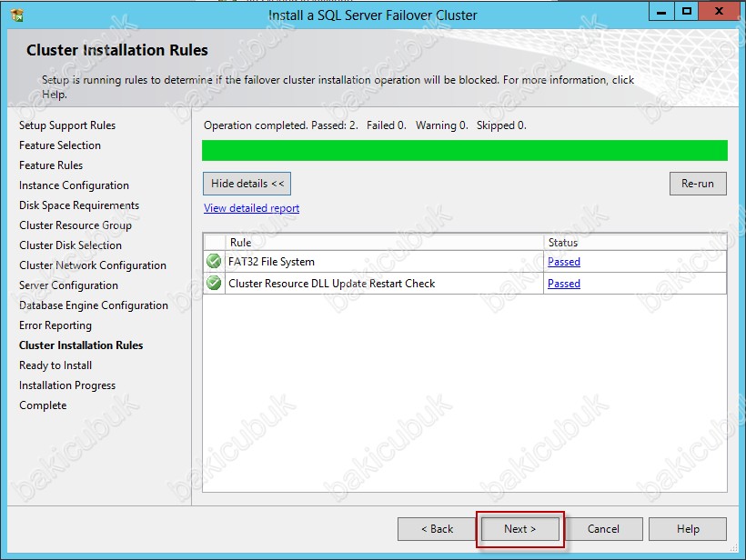Screen dimensions: 746x560
Task: Select Feature Rules step
Action: pyautogui.click(x=51, y=165)
